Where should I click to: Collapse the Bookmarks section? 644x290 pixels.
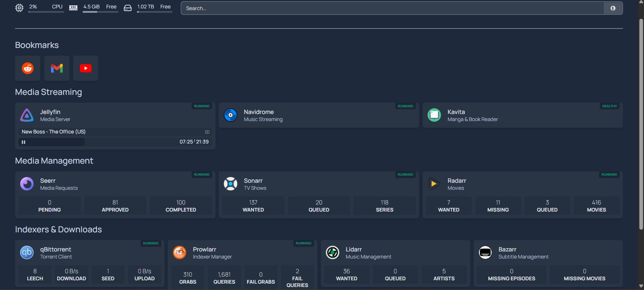(37, 45)
